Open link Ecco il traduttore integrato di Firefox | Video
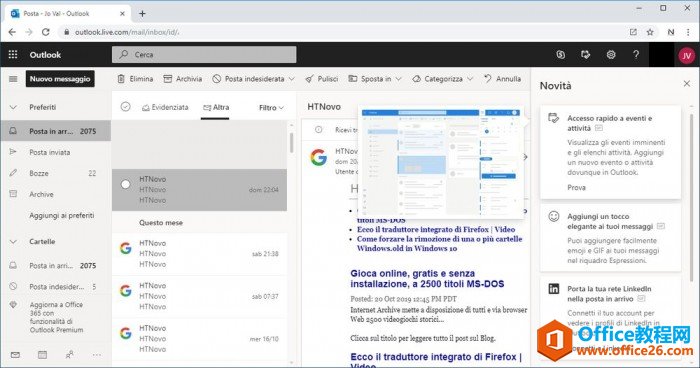Screen dimensions: 700x368 click(436, 230)
